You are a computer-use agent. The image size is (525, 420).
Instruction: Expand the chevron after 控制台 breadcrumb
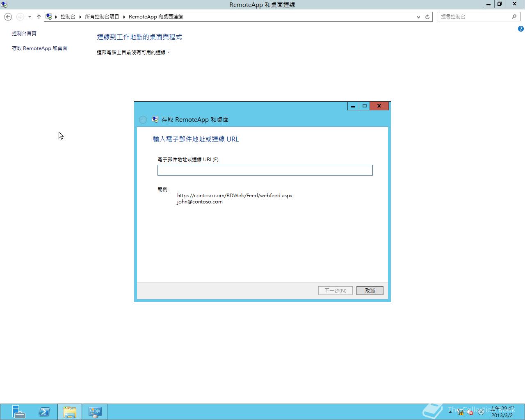coord(80,17)
